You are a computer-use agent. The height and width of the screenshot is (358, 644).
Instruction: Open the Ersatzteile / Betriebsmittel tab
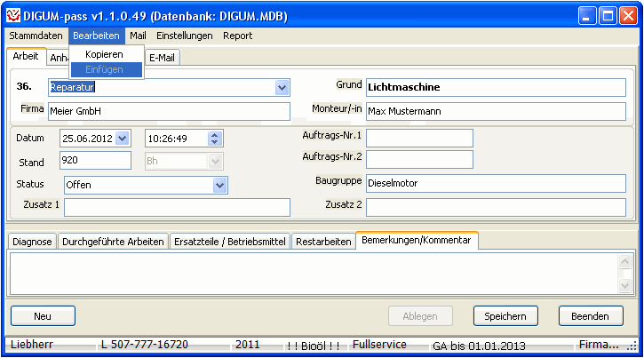click(230, 242)
